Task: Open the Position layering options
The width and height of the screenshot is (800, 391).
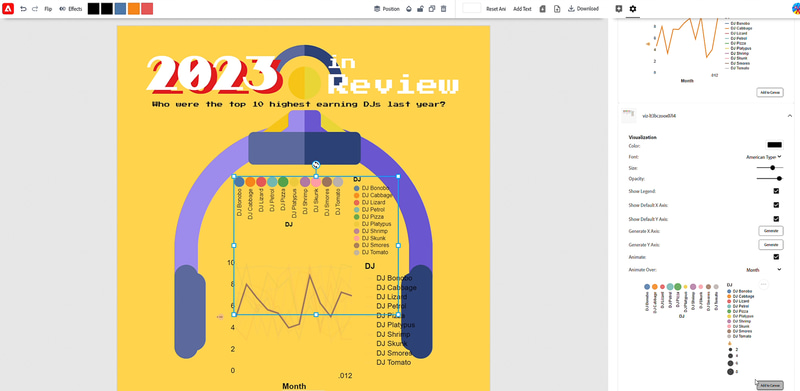Action: point(387,9)
